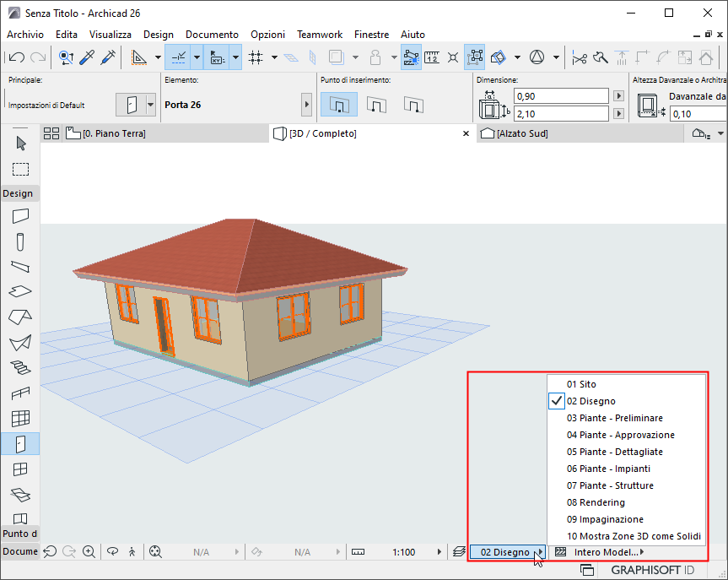
Task: Click the Eyedropper pick-up parameters icon
Action: pyautogui.click(x=86, y=57)
